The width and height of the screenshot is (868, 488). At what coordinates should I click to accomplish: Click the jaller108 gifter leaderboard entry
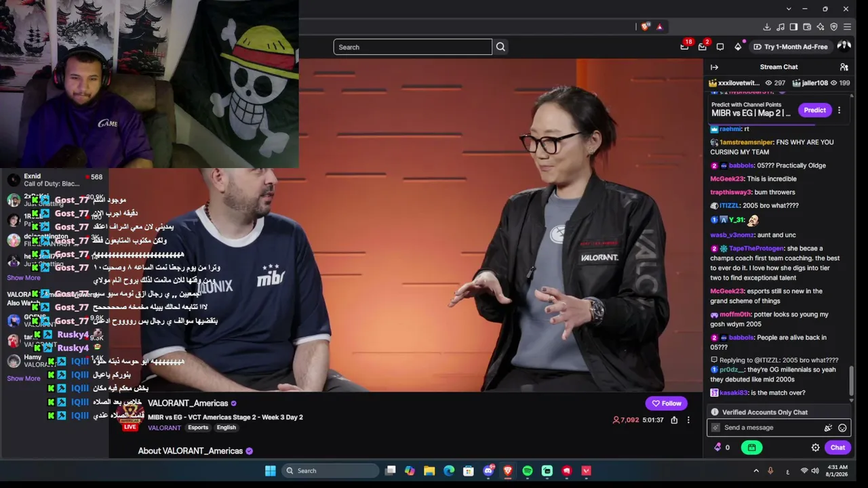pos(821,83)
